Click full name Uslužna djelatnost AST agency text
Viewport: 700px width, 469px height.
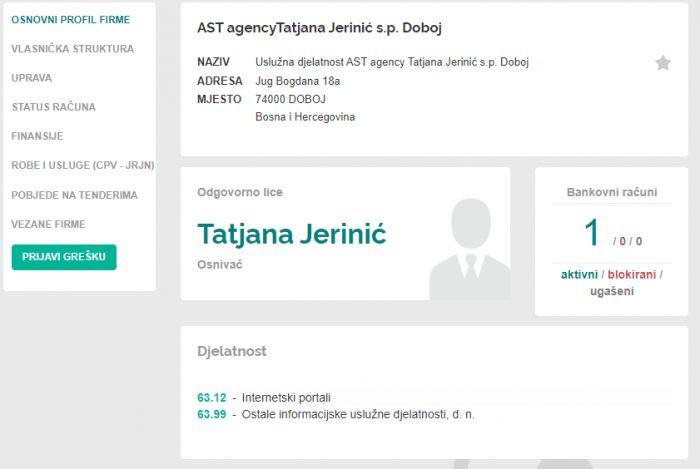tap(392, 62)
